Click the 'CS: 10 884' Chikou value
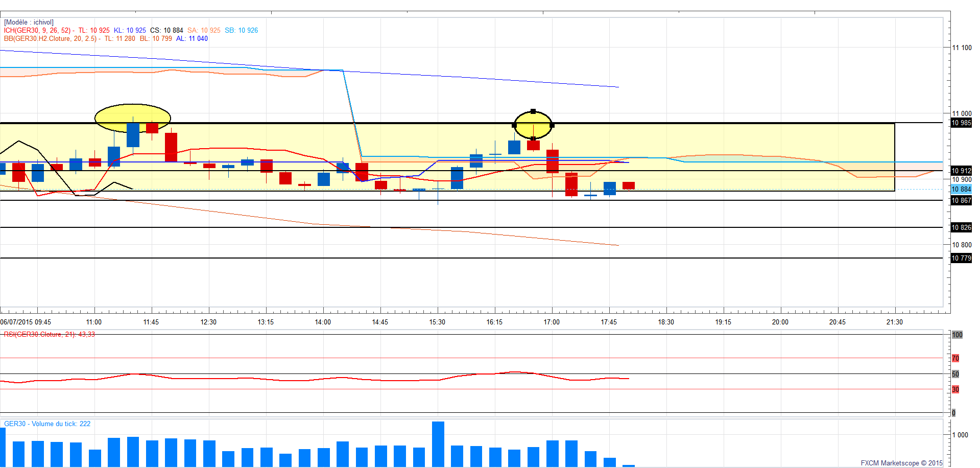Viewport: 980px width, 468px height. pos(166,31)
